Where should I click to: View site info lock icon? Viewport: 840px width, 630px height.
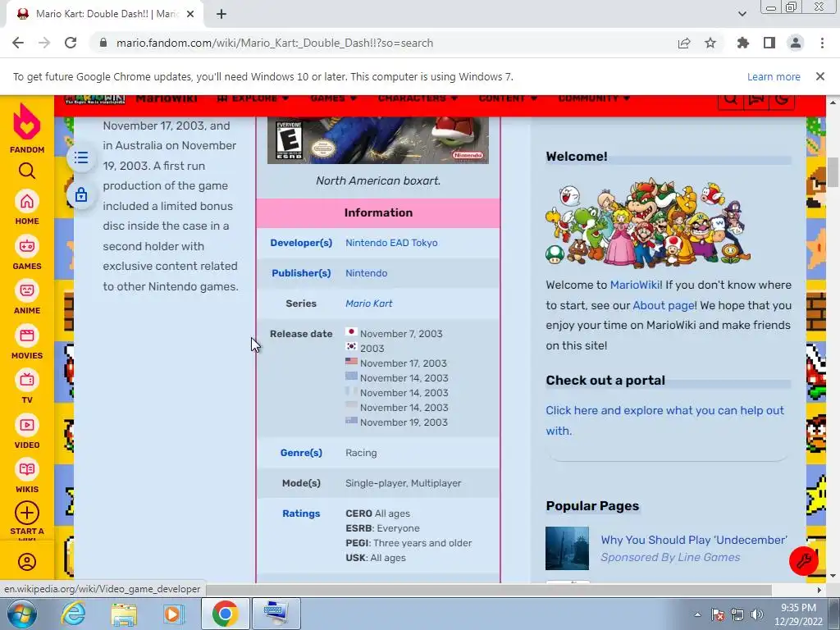[x=103, y=43]
